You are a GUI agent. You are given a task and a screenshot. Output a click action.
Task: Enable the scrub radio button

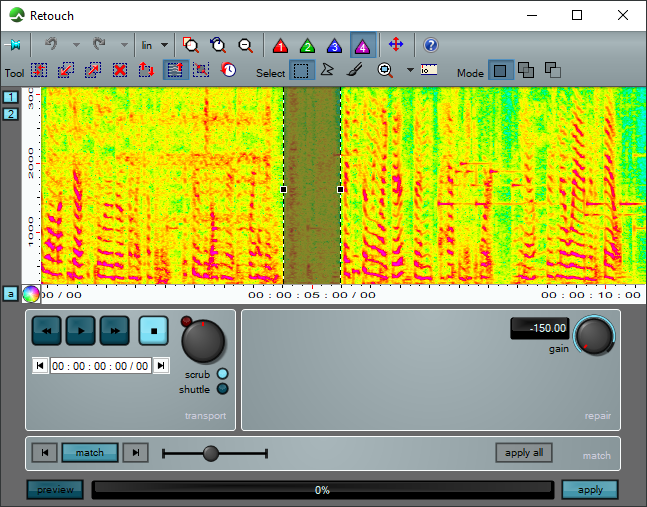click(x=222, y=374)
